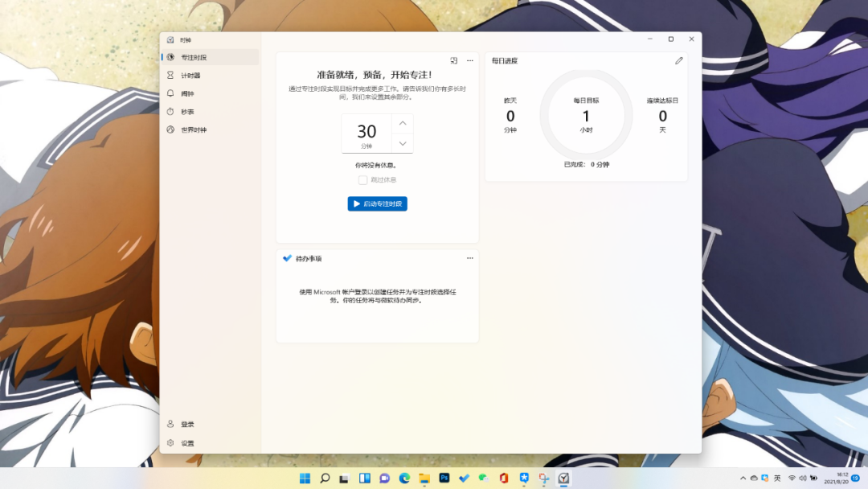Open the volume tray icon
868x489 pixels.
tap(803, 478)
